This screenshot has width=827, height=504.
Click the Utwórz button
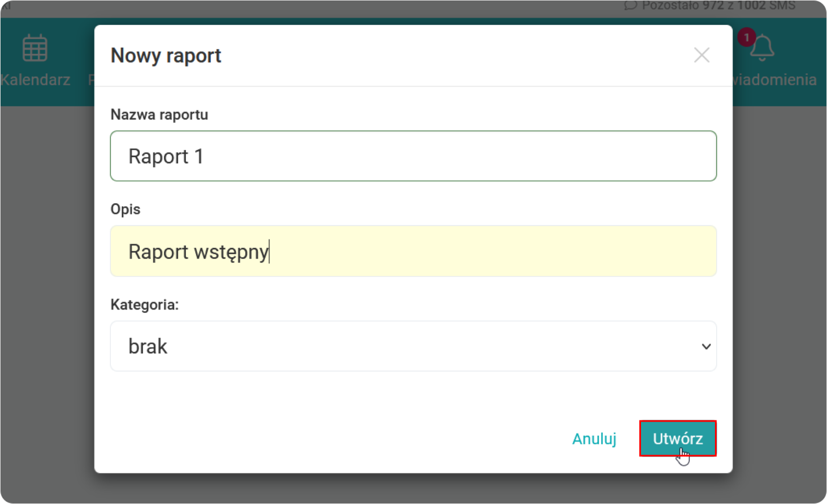678,439
